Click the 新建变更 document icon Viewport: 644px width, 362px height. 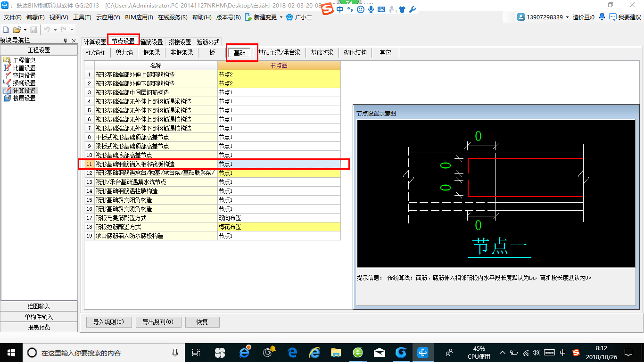tap(248, 17)
